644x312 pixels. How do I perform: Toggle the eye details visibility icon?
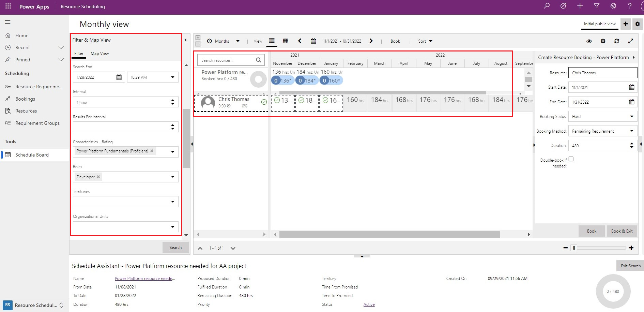tap(589, 41)
